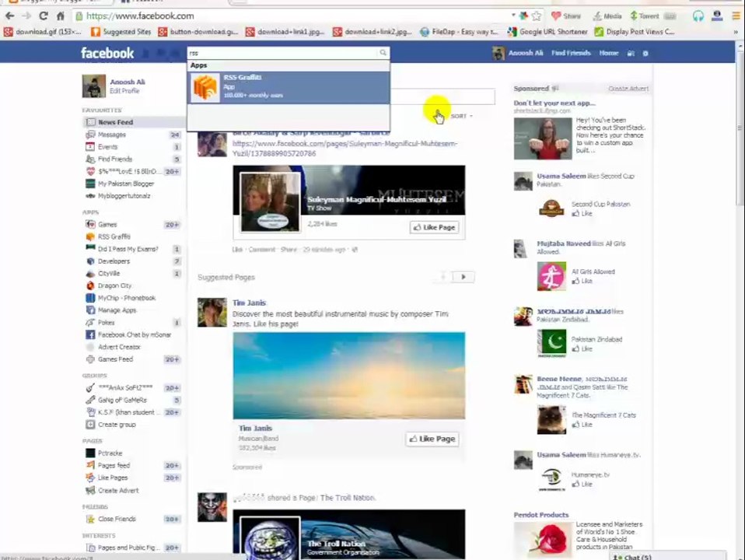Open Find Friends in the top bar
The height and width of the screenshot is (560, 745).
[x=571, y=53]
